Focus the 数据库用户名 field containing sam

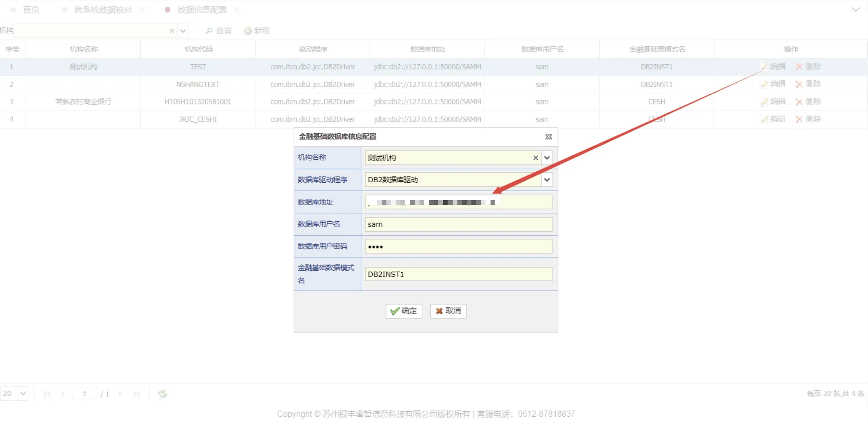click(x=458, y=224)
